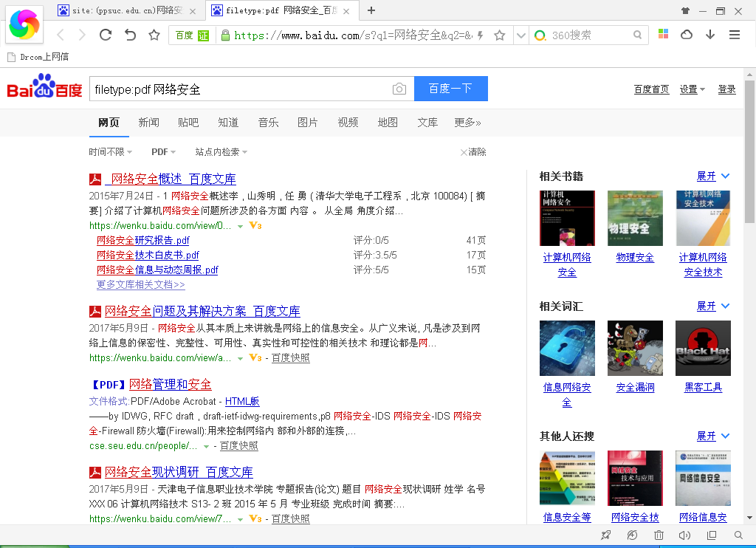
Task: Open the 信息网络安全 padlock thumbnail
Action: 567,348
